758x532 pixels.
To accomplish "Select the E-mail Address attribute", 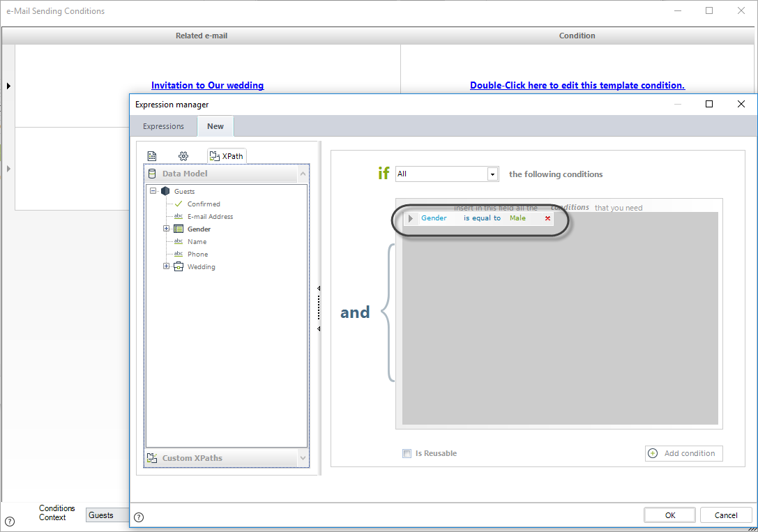I will coord(211,216).
